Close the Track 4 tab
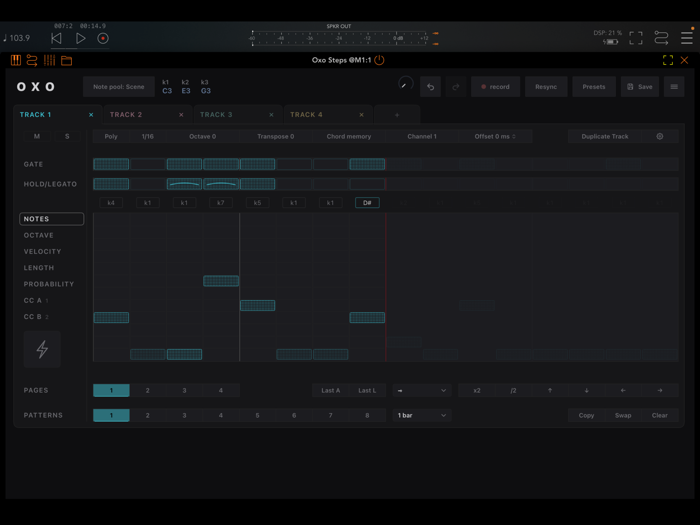This screenshot has width=700, height=525. click(362, 115)
